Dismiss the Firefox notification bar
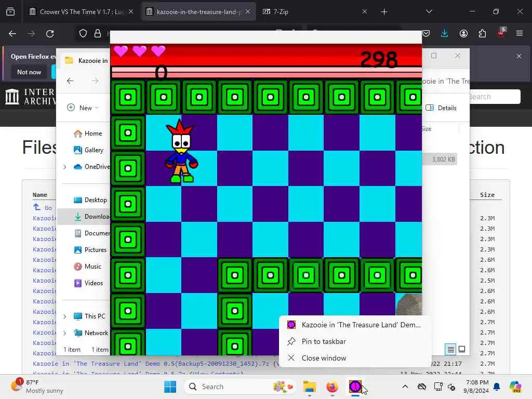Image resolution: width=532 pixels, height=399 pixels. click(x=519, y=56)
